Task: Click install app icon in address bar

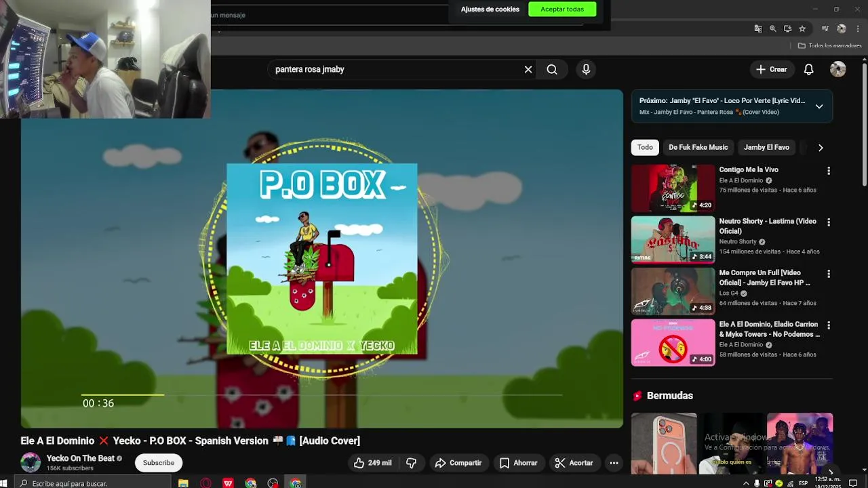Action: click(x=787, y=28)
